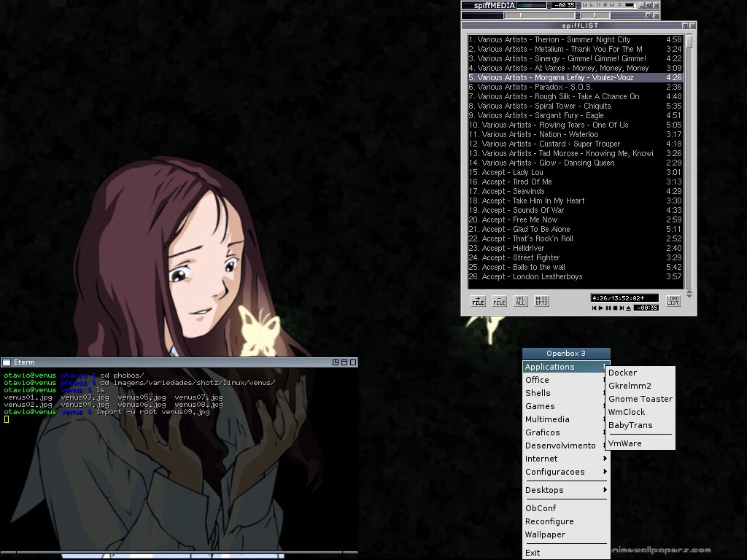This screenshot has width=747, height=560.
Task: Adjust the right slider in the spiffMEDIA equalizer bar
Action: [x=593, y=15]
